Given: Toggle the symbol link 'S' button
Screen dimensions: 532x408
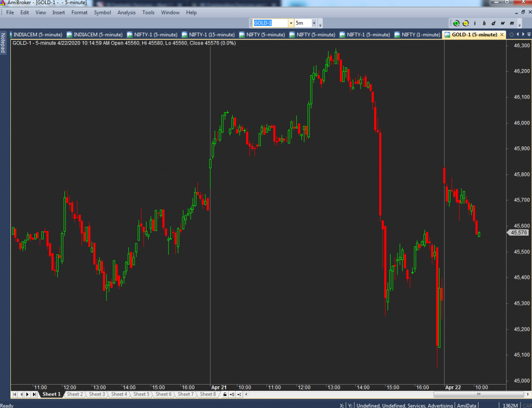Looking at the screenshot, I should point(232,395).
